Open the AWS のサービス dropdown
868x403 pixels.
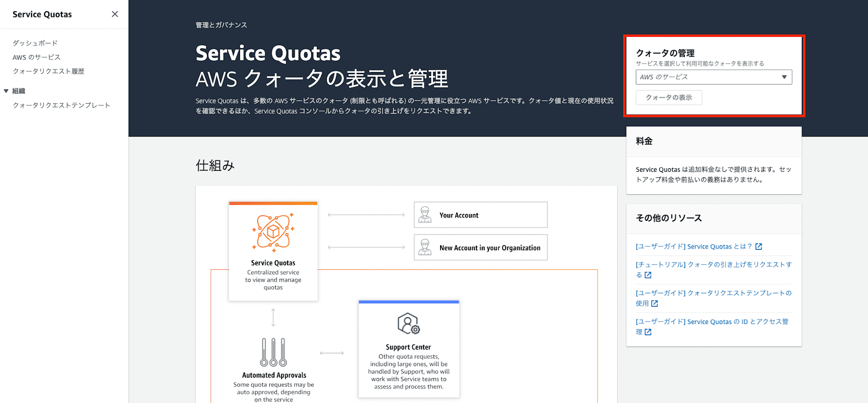click(714, 77)
